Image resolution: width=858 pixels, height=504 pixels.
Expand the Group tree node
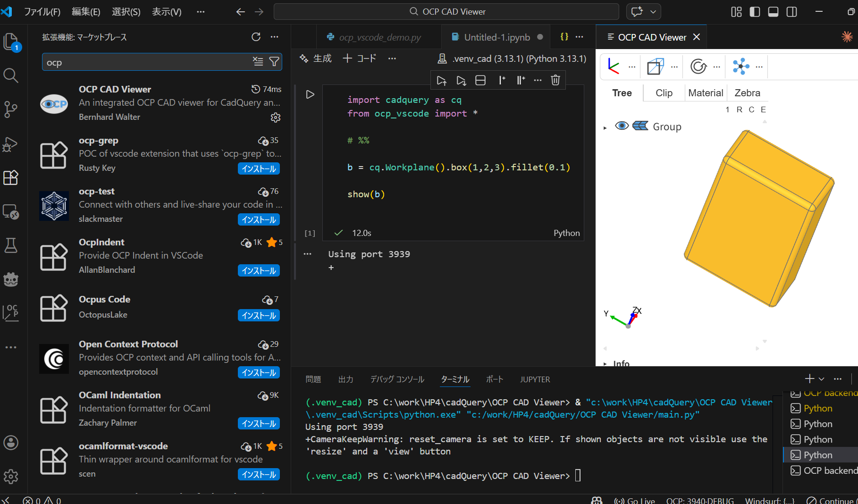[x=605, y=127]
